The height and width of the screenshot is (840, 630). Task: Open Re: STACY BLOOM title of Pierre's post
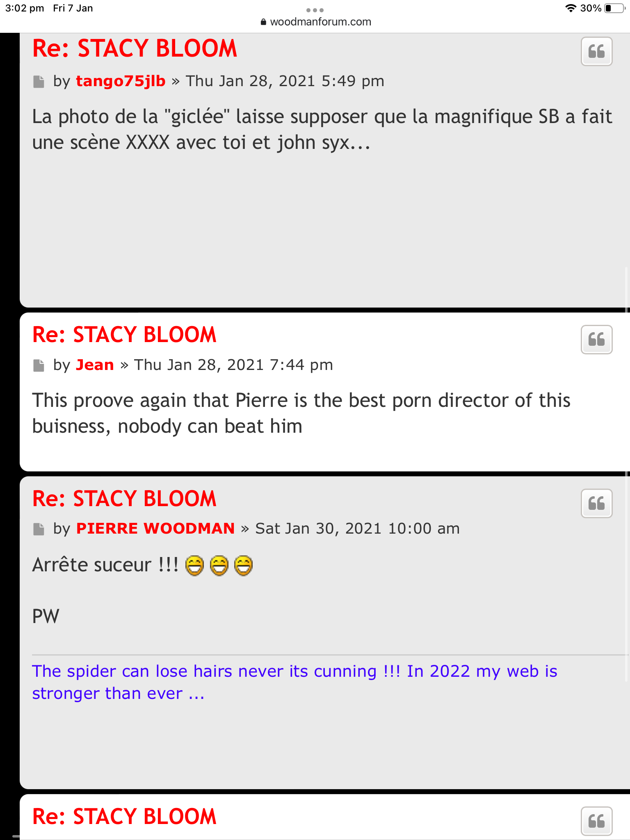(x=124, y=498)
